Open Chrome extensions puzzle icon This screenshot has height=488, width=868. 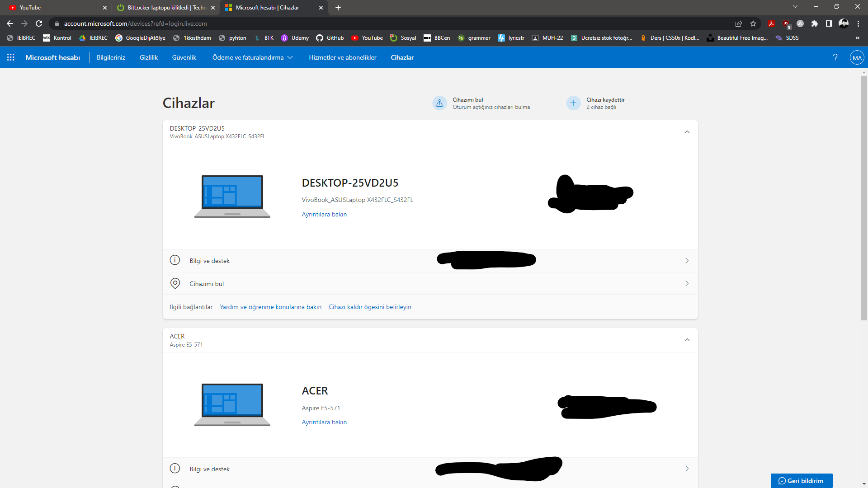coord(815,23)
